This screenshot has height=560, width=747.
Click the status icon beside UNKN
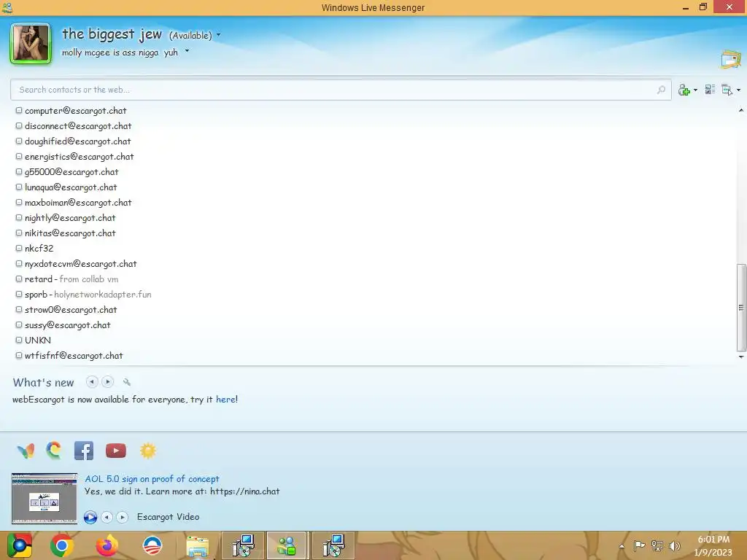click(x=19, y=340)
